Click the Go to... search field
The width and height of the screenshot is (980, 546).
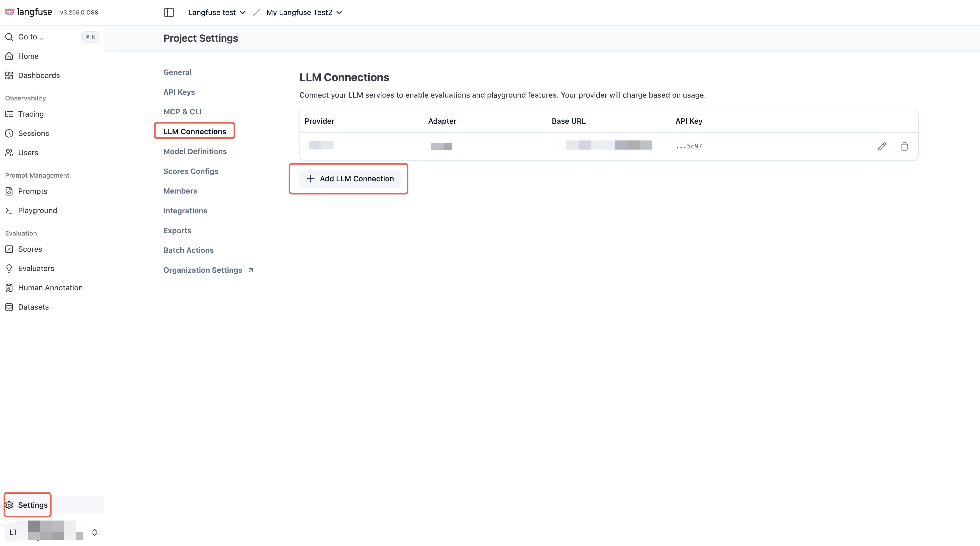[x=52, y=37]
